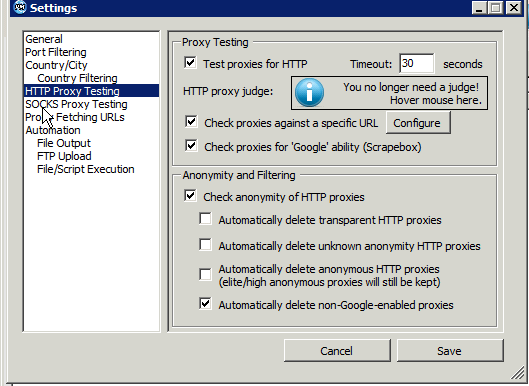
Task: Open File/Script Execution settings
Action: [x=86, y=169]
